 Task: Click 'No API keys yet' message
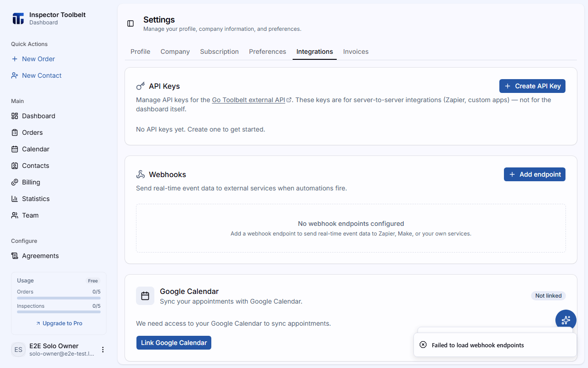(x=201, y=129)
